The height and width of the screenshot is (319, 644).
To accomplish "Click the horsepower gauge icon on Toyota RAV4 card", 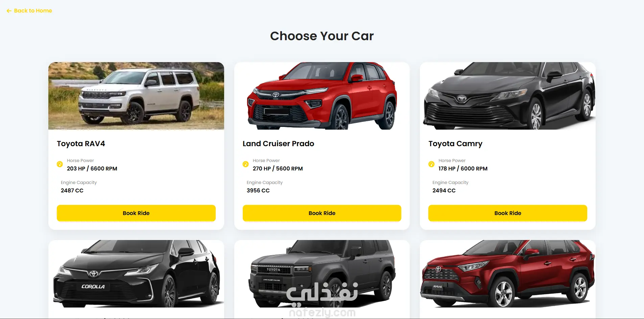I will tap(60, 164).
